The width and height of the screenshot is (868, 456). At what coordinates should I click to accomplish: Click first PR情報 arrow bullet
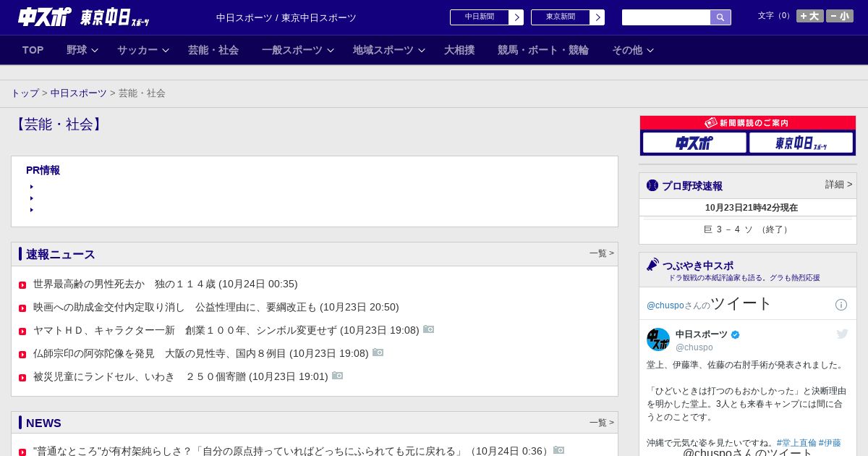(x=32, y=187)
